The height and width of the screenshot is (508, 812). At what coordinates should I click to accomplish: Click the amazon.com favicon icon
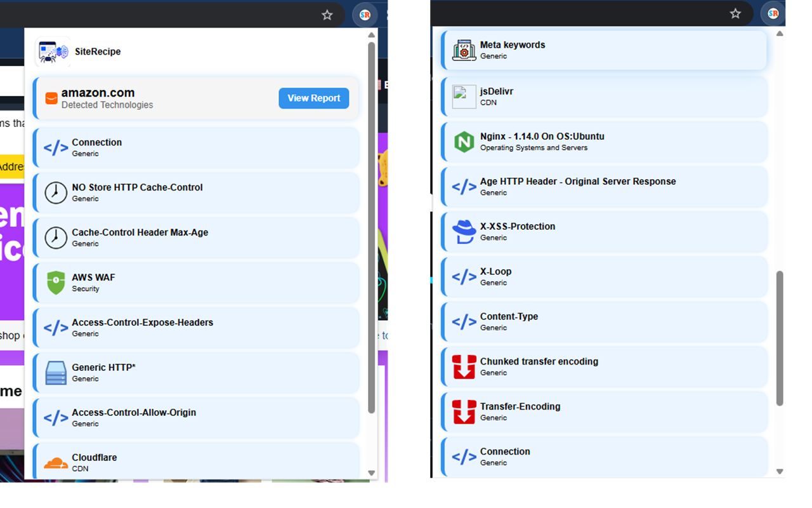[51, 98]
